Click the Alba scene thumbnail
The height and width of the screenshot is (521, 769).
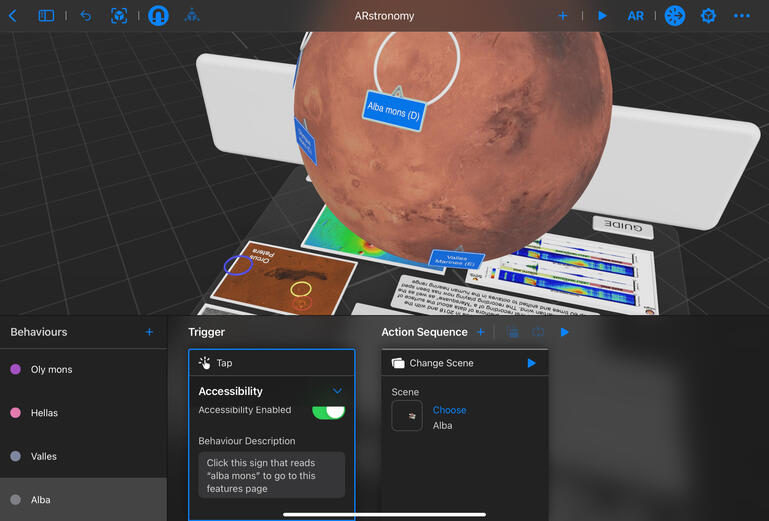pos(407,416)
